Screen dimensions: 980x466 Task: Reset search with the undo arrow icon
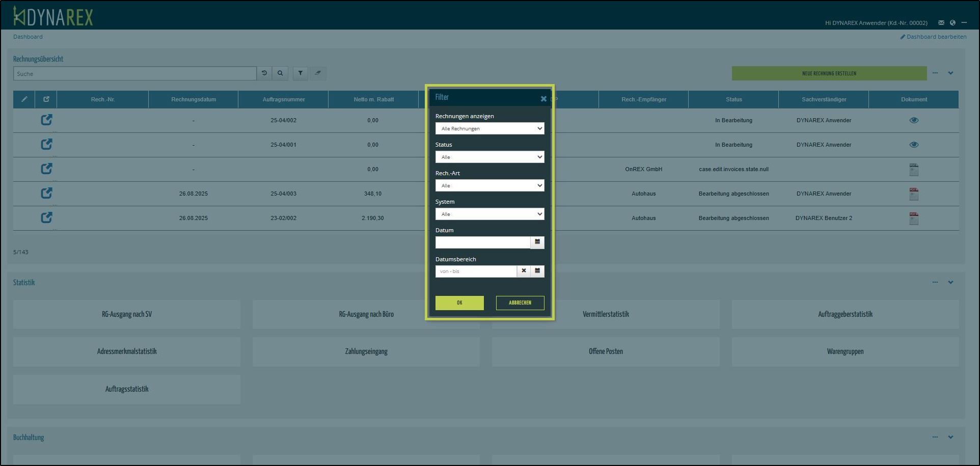(264, 73)
